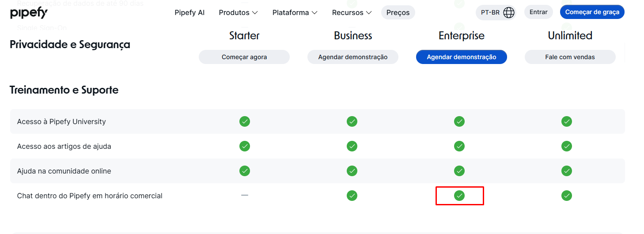Click Business check for Ajuda na comunidade online
The width and height of the screenshot is (644, 234).
[x=352, y=171]
